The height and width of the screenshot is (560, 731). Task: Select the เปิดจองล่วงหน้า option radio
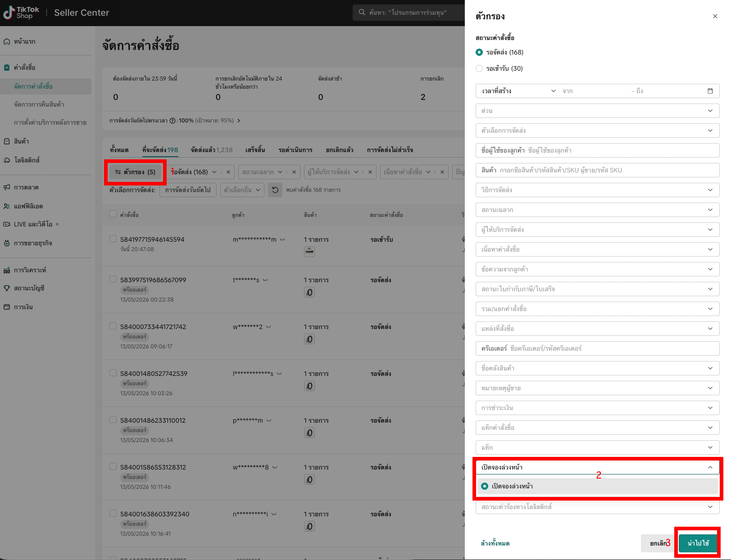pos(485,486)
